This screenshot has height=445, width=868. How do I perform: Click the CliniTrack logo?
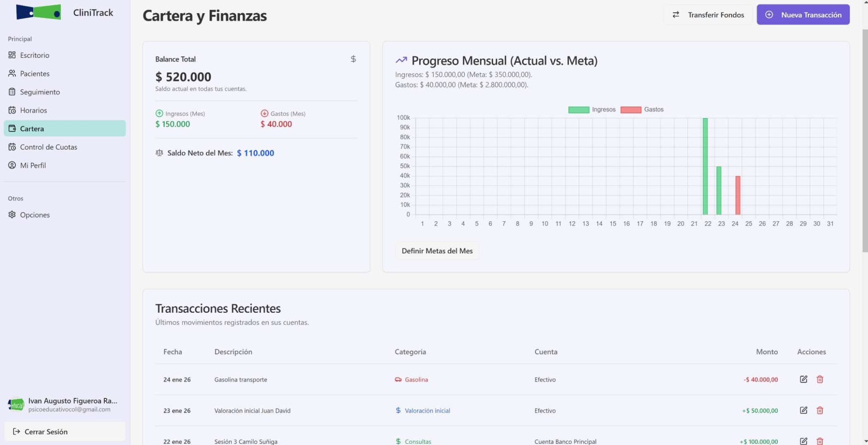point(39,12)
